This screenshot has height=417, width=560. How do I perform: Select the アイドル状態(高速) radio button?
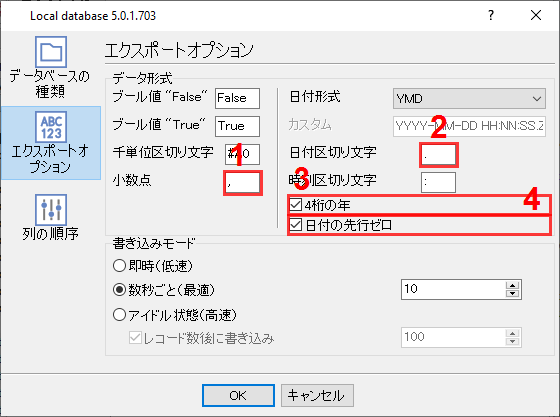(x=119, y=315)
